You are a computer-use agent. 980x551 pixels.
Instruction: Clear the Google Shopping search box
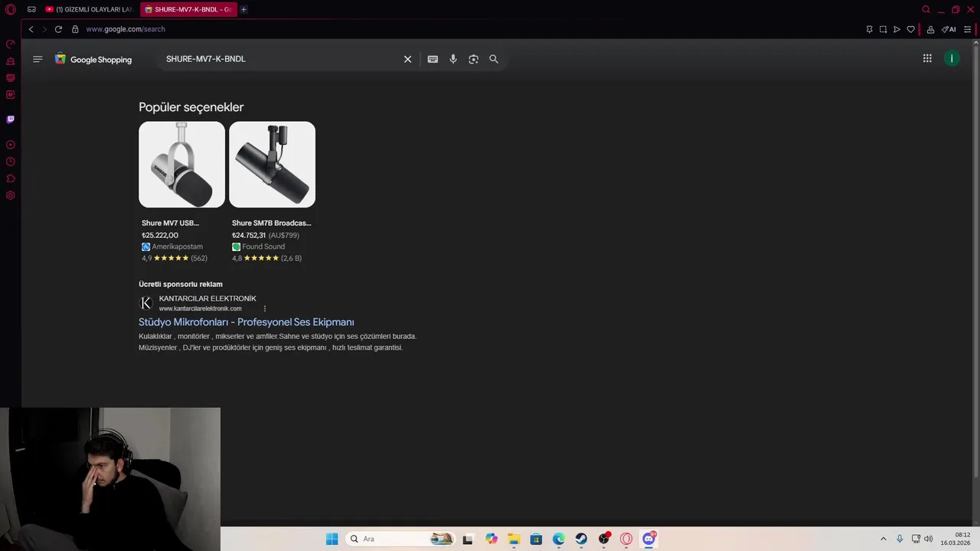pos(408,59)
